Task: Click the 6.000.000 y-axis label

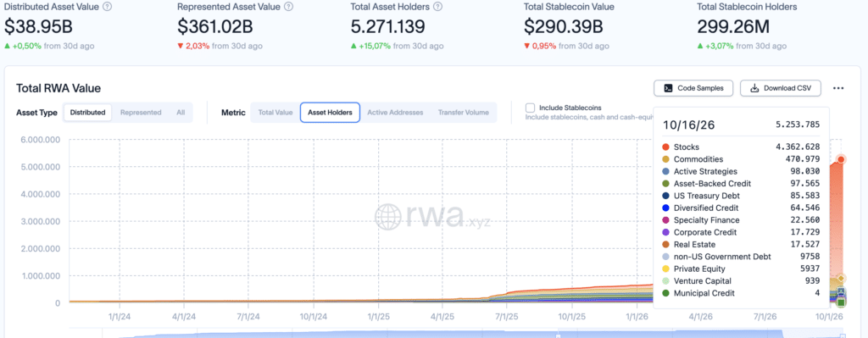Action: pyautogui.click(x=40, y=140)
